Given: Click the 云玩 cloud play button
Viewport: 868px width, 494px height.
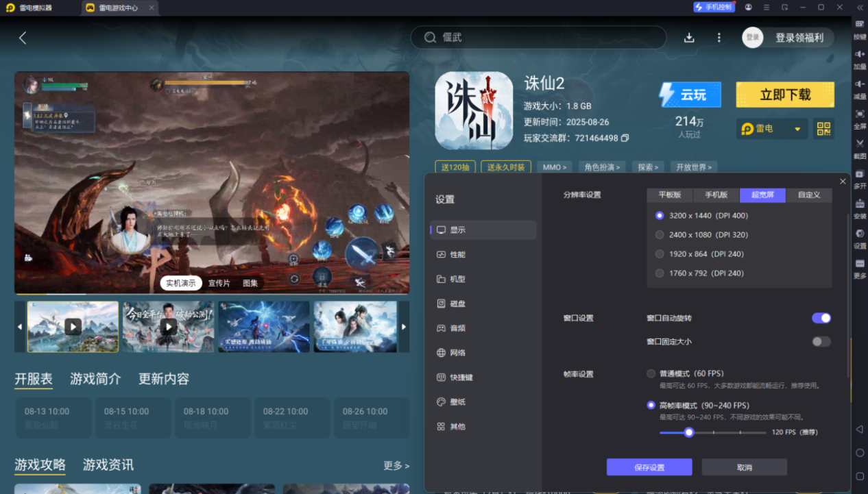Looking at the screenshot, I should click(x=690, y=95).
